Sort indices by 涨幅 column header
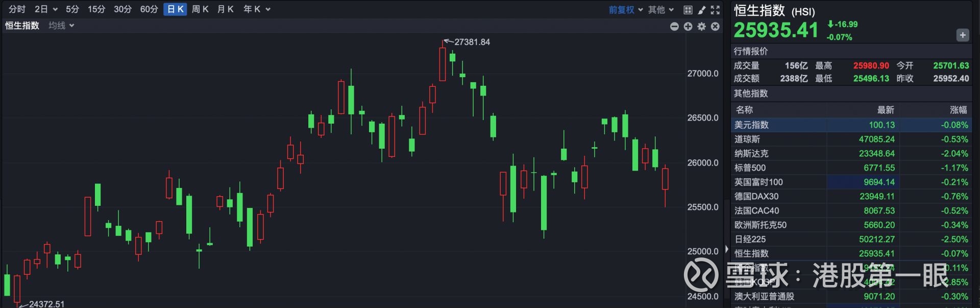 (958, 110)
